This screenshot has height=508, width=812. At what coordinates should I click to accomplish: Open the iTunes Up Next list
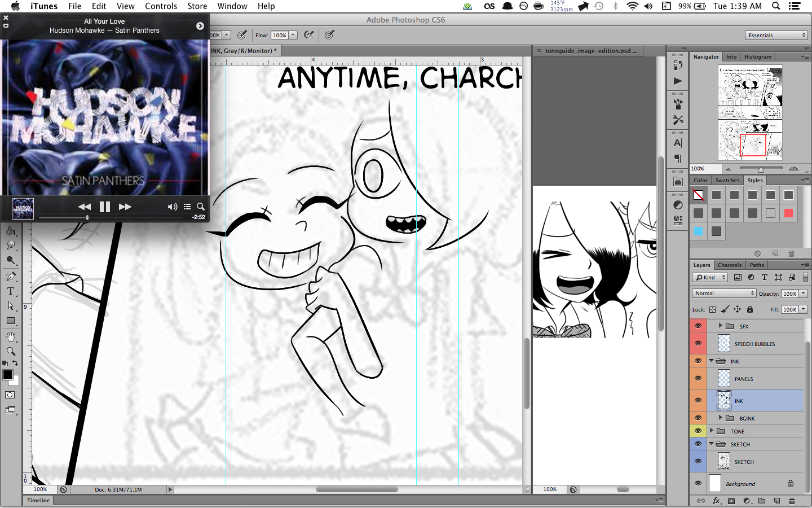187,207
